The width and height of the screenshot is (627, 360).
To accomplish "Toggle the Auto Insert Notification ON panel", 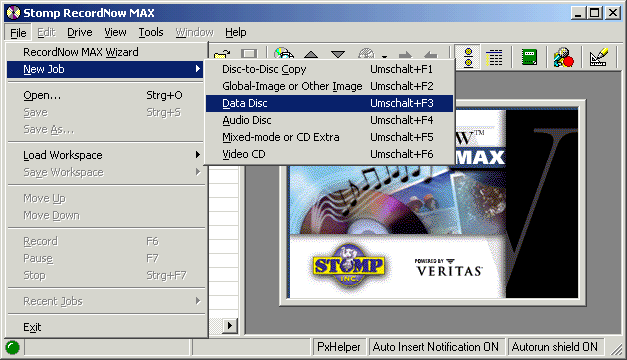I will (x=436, y=347).
